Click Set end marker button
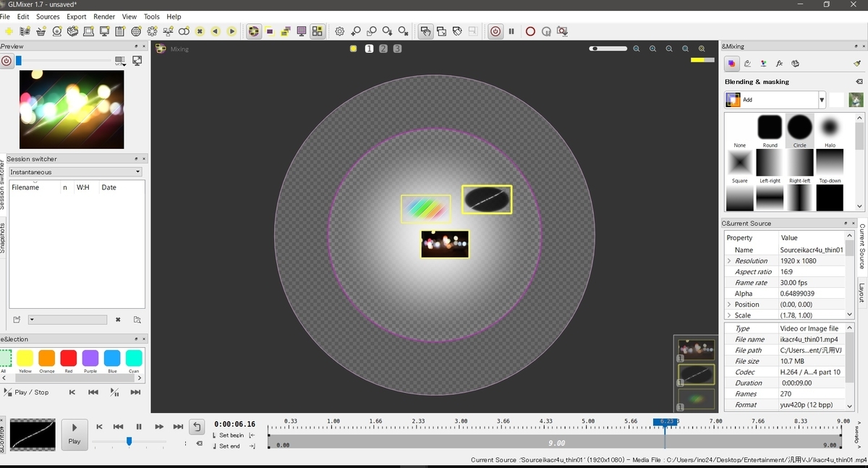 [x=234, y=446]
